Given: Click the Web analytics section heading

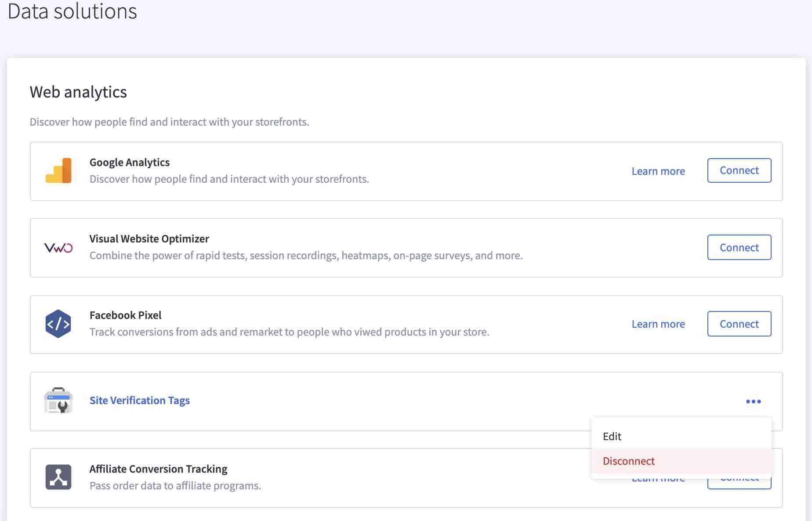Looking at the screenshot, I should click(78, 92).
